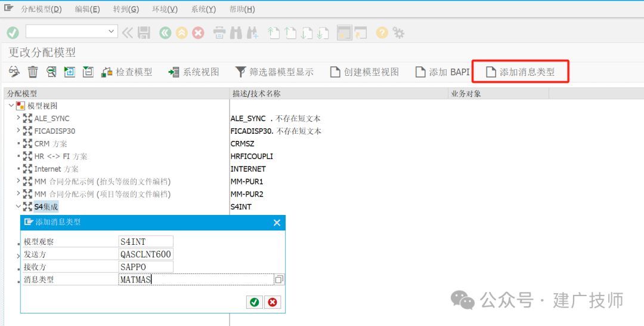
Task: Click the 添加 BAPI button
Action: tap(442, 72)
